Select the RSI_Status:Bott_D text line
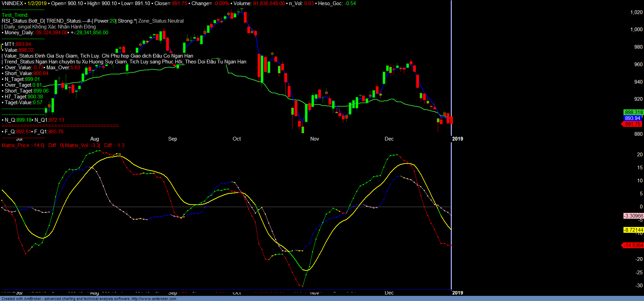The image size is (644, 301). (23, 21)
